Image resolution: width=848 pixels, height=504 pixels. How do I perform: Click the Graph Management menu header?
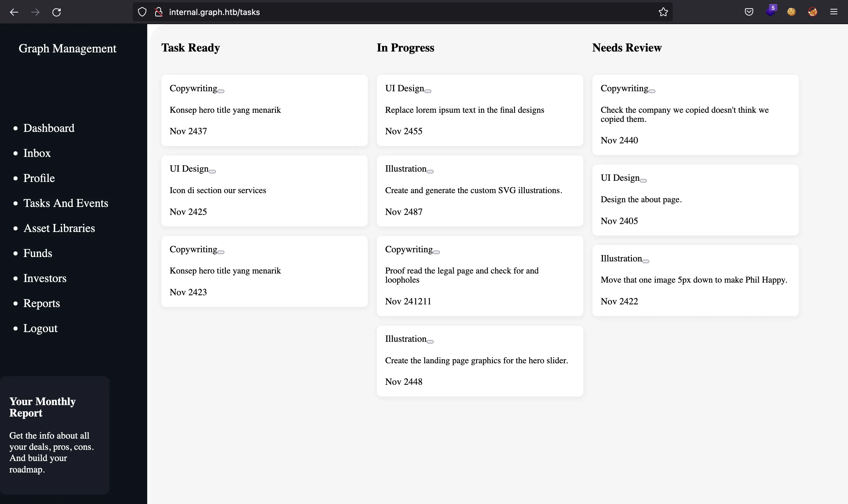point(68,49)
